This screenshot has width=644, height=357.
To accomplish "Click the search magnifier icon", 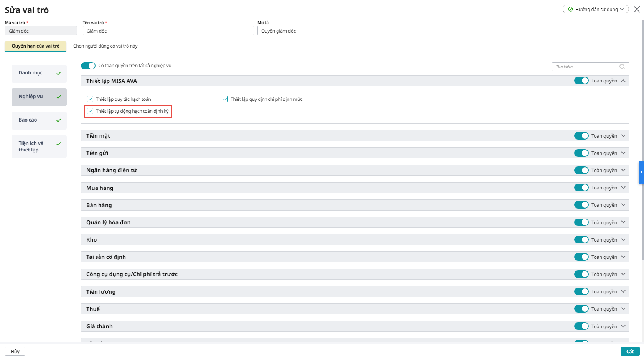I will point(622,67).
